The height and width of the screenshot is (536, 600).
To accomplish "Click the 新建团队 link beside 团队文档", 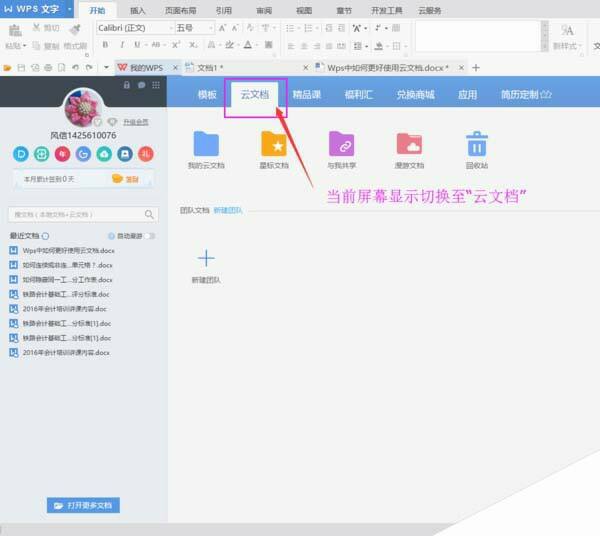I will click(228, 210).
